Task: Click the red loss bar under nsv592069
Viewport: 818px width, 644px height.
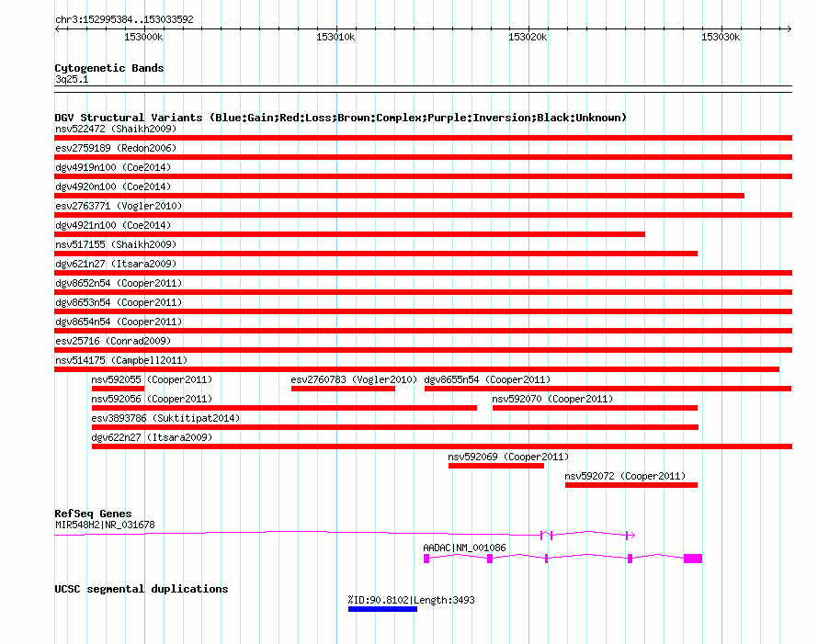Action: point(496,466)
